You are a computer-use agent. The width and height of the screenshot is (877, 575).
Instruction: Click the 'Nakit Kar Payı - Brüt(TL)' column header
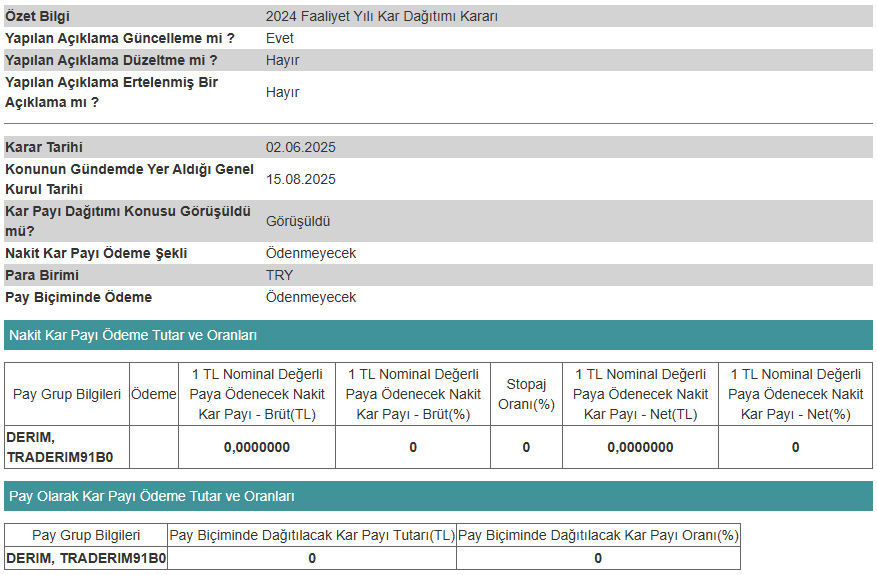click(x=257, y=394)
